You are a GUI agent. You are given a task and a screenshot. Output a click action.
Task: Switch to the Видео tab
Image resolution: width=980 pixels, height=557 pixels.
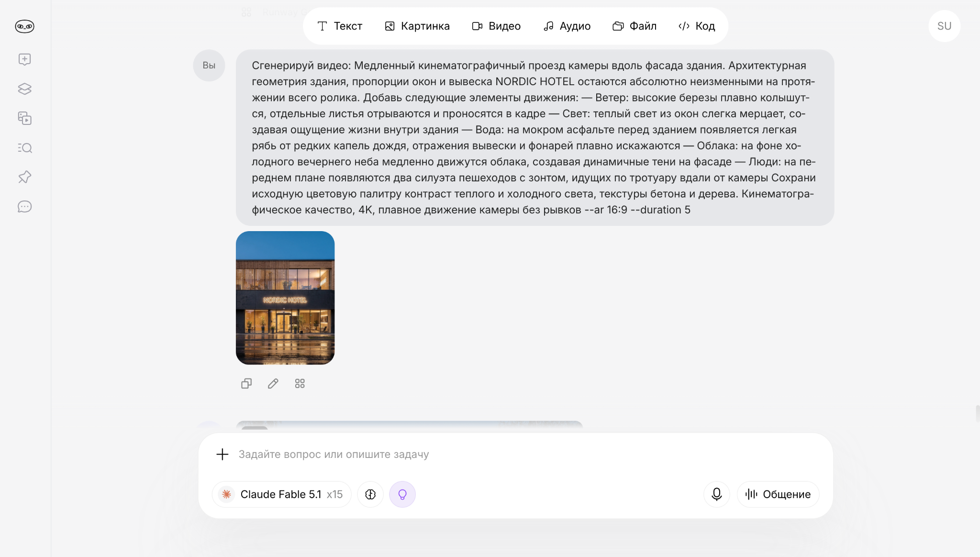click(x=496, y=26)
